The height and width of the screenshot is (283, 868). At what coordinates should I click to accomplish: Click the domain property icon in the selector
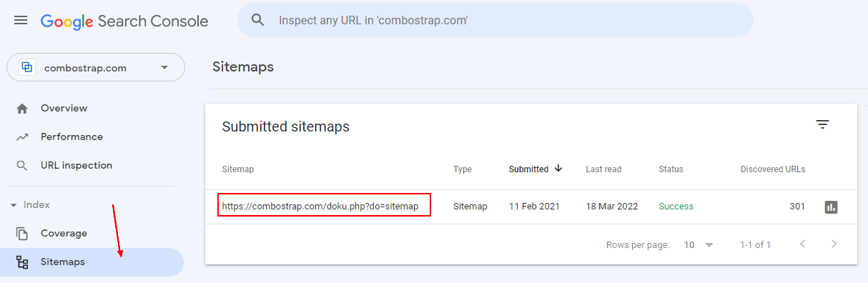tap(27, 68)
